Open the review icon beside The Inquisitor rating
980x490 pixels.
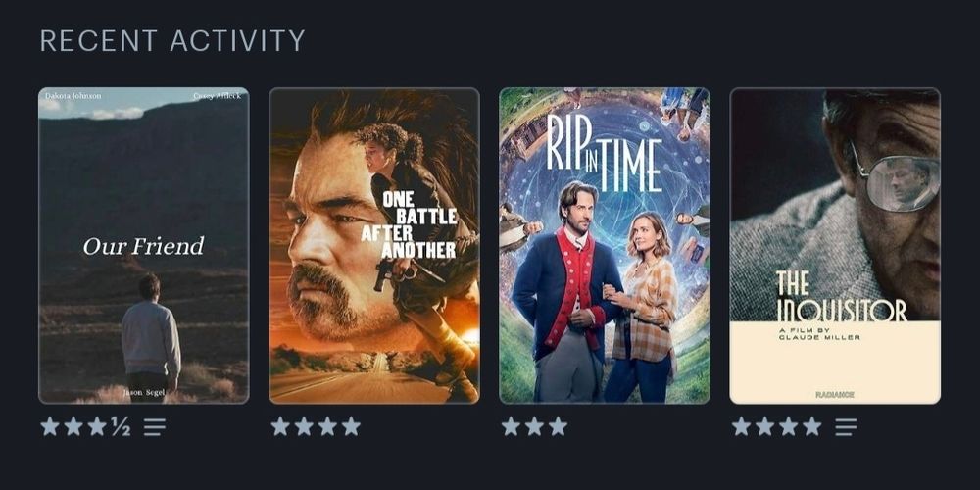[x=847, y=427]
